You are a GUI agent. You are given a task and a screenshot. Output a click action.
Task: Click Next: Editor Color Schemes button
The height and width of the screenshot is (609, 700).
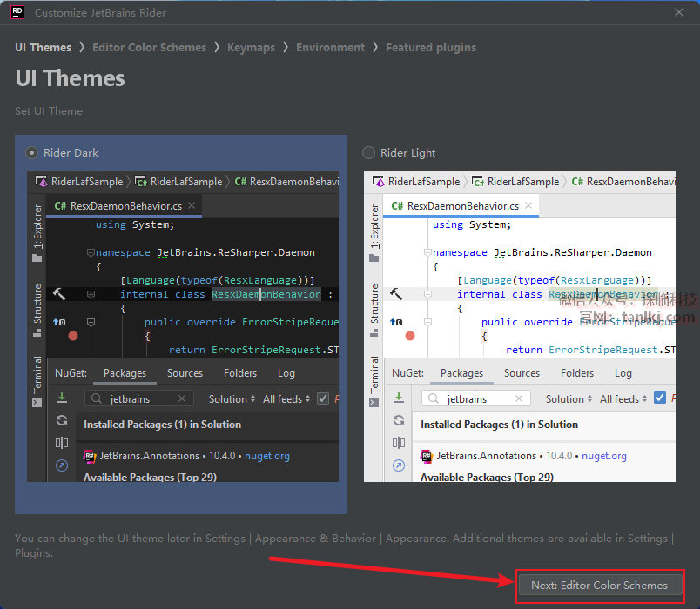point(599,586)
